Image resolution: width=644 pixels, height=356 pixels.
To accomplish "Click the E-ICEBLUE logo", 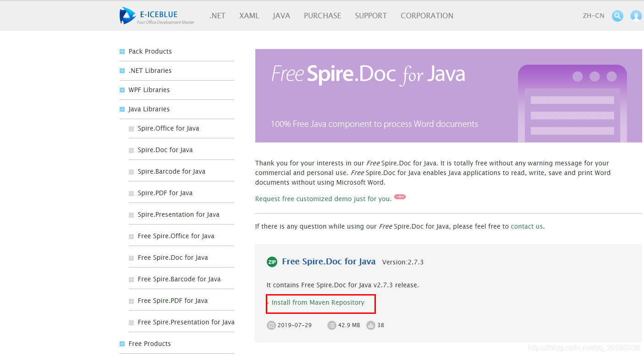I will coord(157,16).
